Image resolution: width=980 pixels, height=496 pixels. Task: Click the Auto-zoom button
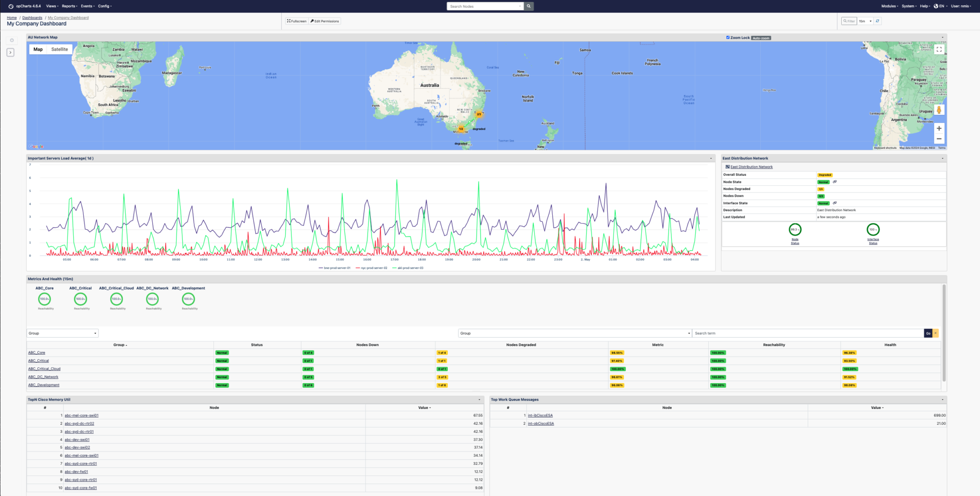(x=761, y=38)
